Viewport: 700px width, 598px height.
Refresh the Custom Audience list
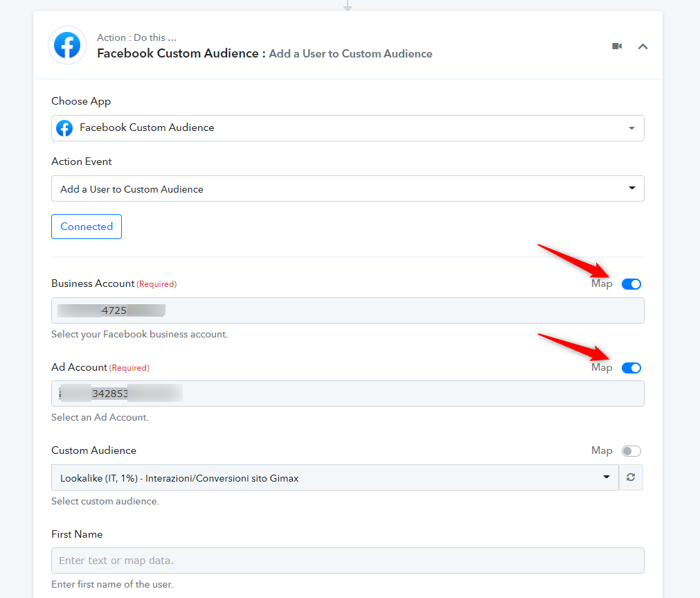(x=631, y=477)
